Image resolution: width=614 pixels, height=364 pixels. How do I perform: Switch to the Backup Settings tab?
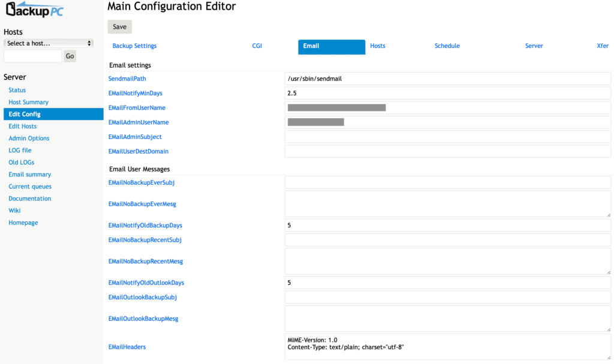[134, 46]
